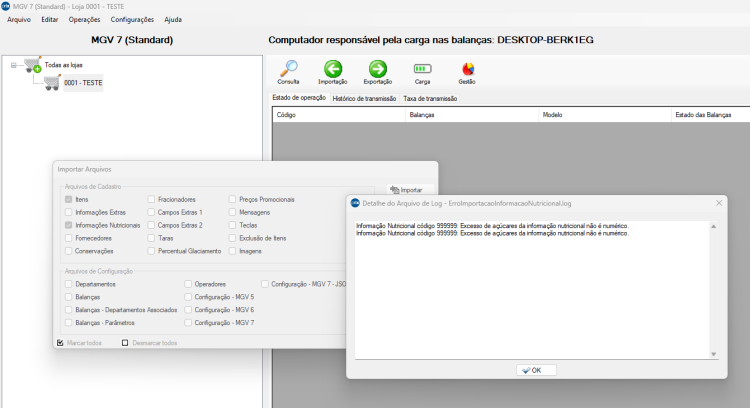Toggle the Departamentos checkbox
The height and width of the screenshot is (408, 750).
click(x=68, y=284)
